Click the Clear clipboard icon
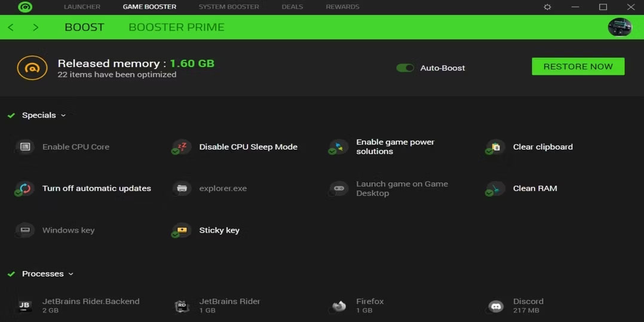 pos(495,147)
